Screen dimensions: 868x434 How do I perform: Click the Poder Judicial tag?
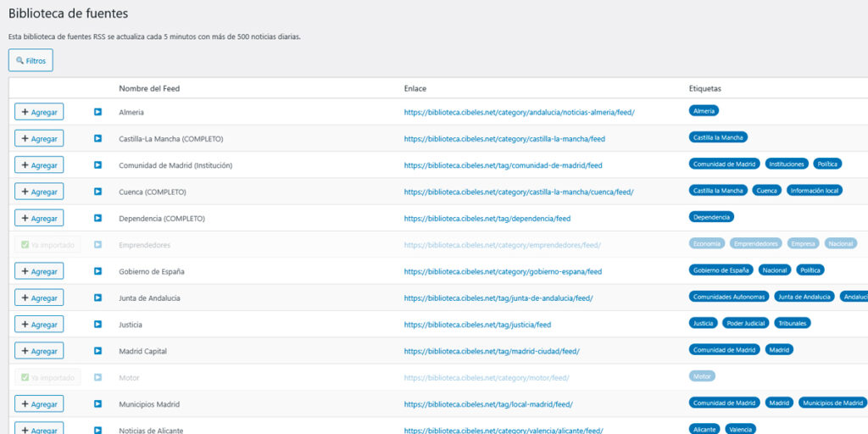(x=744, y=323)
